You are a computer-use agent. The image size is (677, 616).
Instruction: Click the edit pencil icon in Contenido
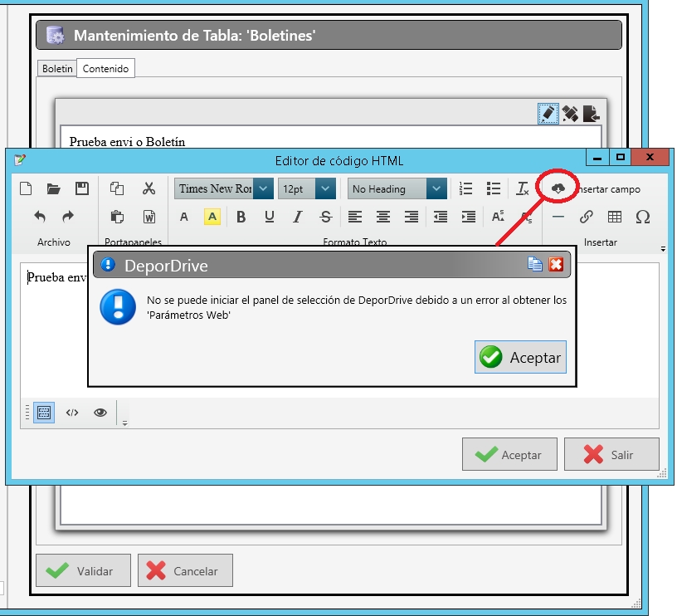(548, 114)
